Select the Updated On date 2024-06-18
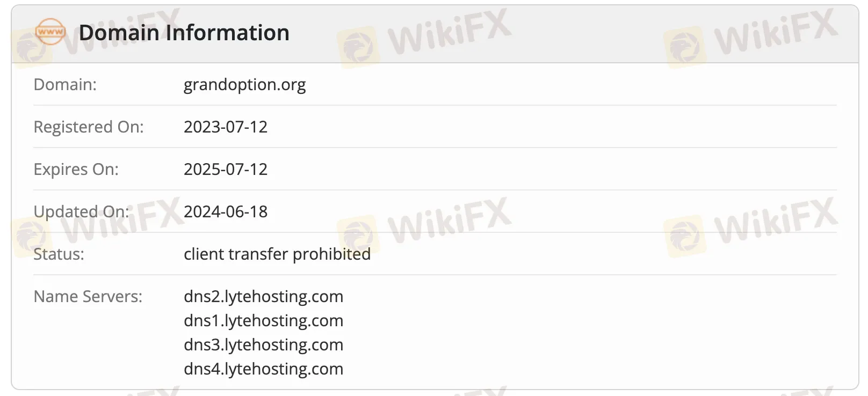The image size is (868, 396). (x=226, y=211)
